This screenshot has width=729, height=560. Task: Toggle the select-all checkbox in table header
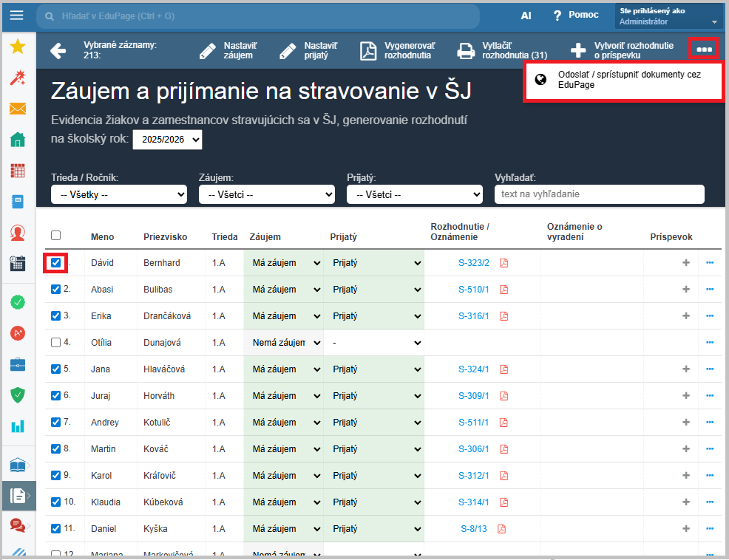click(56, 236)
